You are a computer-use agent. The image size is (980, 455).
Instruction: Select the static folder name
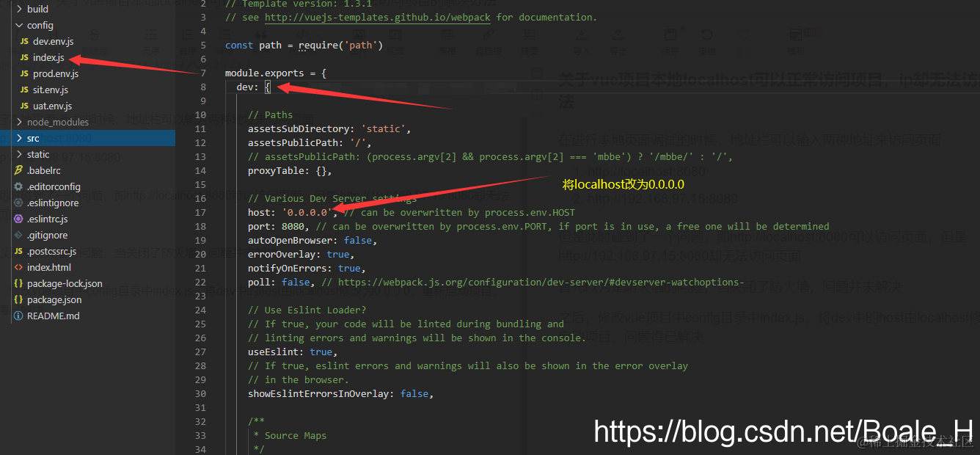(38, 155)
